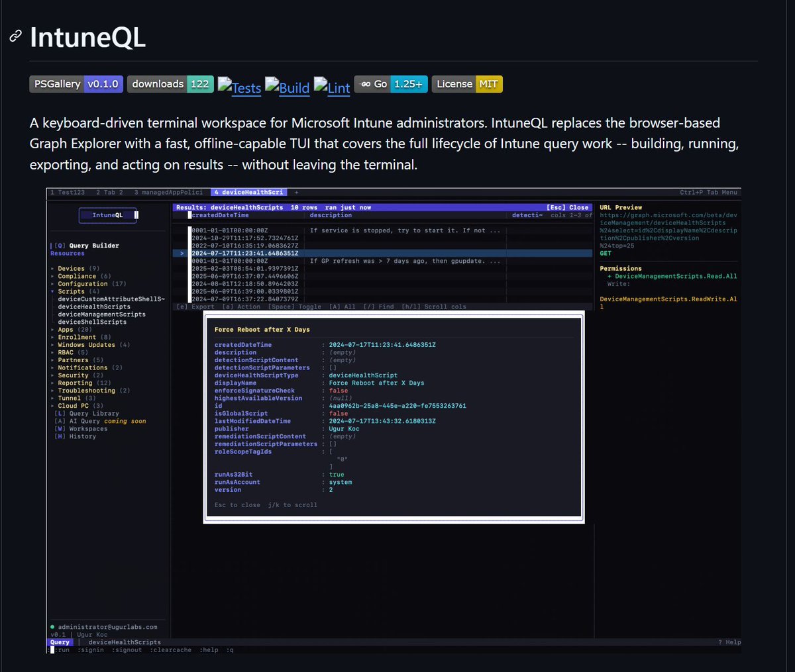Click the 'Query' mode indicator in status bar
Image resolution: width=795 pixels, height=672 pixels.
point(60,642)
